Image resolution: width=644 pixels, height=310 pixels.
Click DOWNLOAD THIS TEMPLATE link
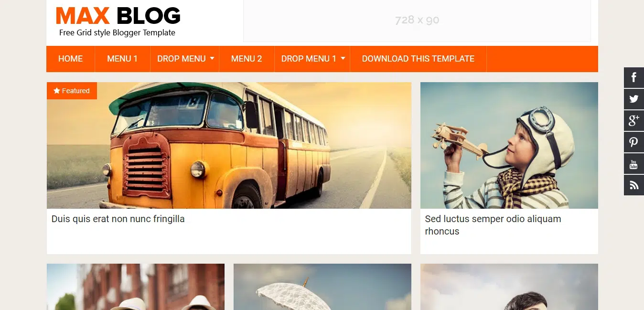tap(418, 59)
